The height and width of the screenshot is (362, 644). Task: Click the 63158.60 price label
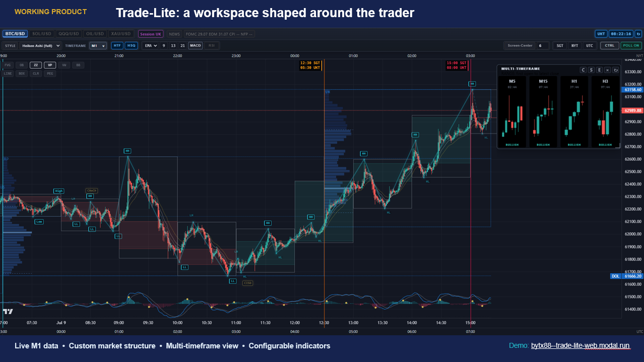[x=633, y=89]
